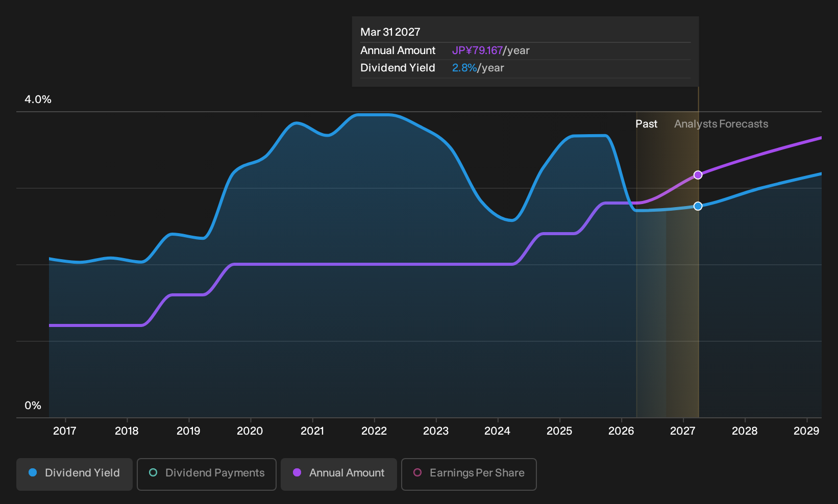Viewport: 838px width, 504px height.
Task: Click the 2022 x-axis year label
Action: (374, 431)
